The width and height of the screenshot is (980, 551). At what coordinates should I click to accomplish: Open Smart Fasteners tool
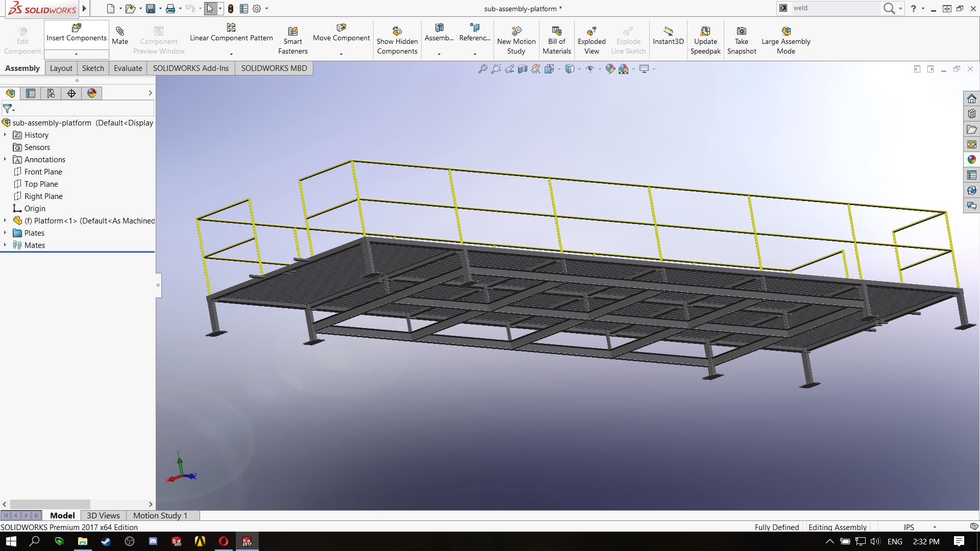pyautogui.click(x=292, y=41)
